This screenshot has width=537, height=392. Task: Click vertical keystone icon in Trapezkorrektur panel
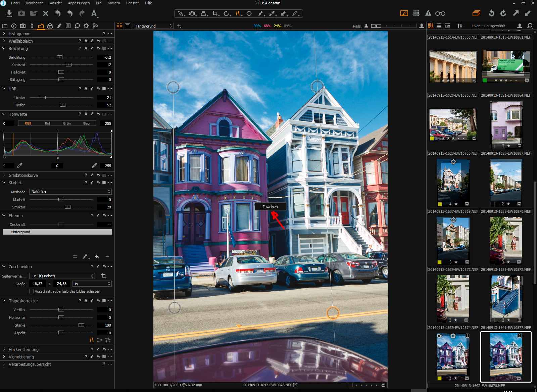point(92,340)
